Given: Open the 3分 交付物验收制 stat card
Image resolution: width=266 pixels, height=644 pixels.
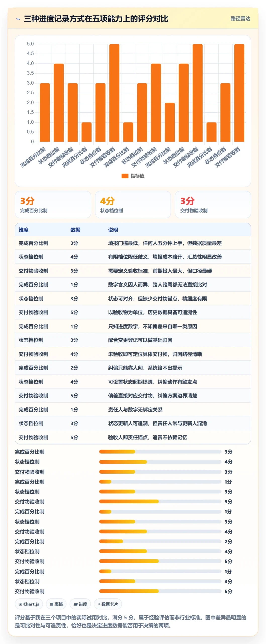Looking at the screenshot, I should point(213,205).
